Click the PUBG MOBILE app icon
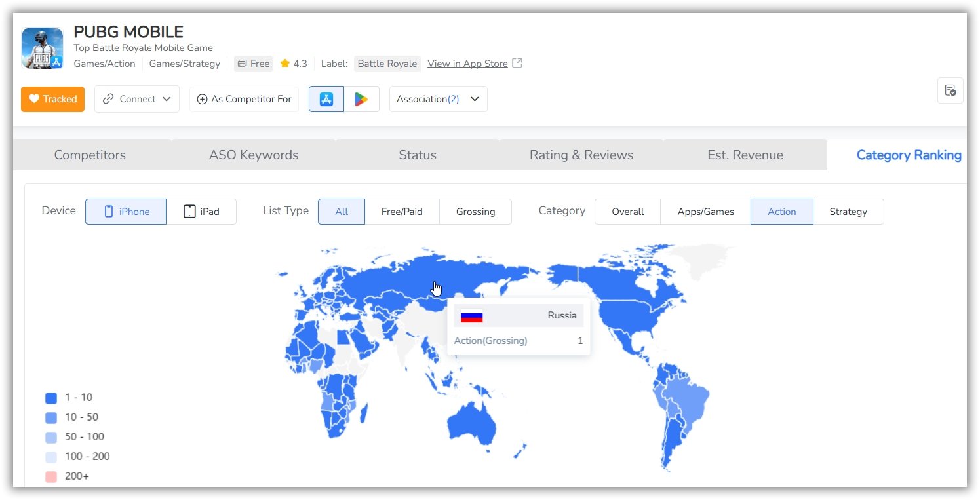980x500 pixels. click(42, 48)
